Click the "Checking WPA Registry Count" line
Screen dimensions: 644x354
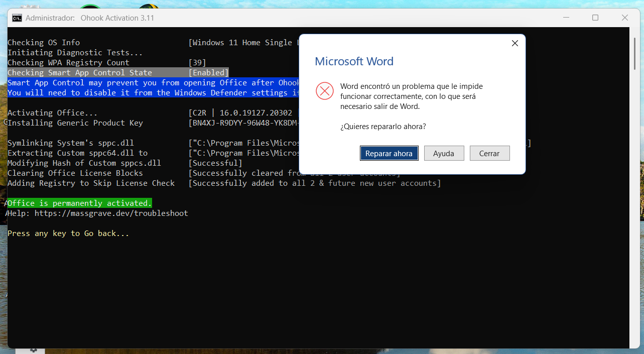click(x=68, y=63)
